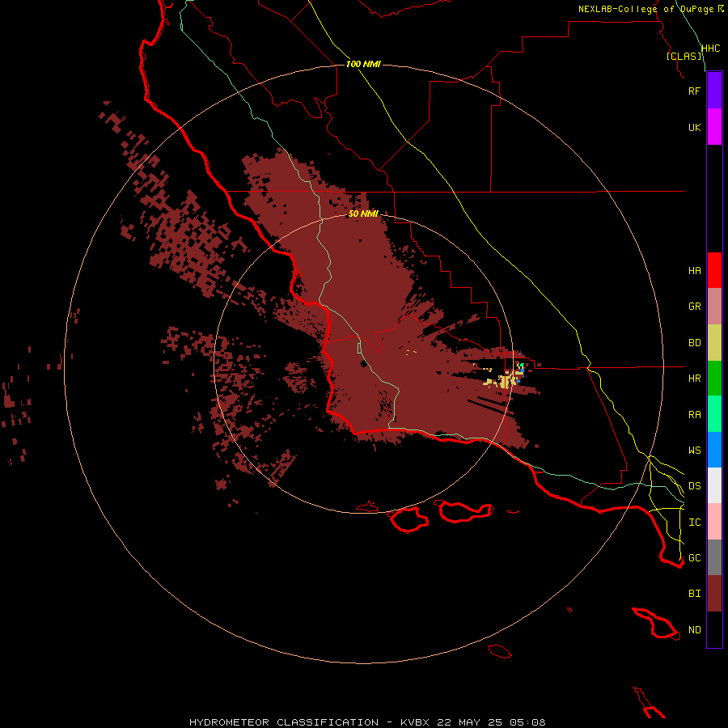Image resolution: width=728 pixels, height=728 pixels.
Task: Click the UK legend label
Action: [x=694, y=127]
